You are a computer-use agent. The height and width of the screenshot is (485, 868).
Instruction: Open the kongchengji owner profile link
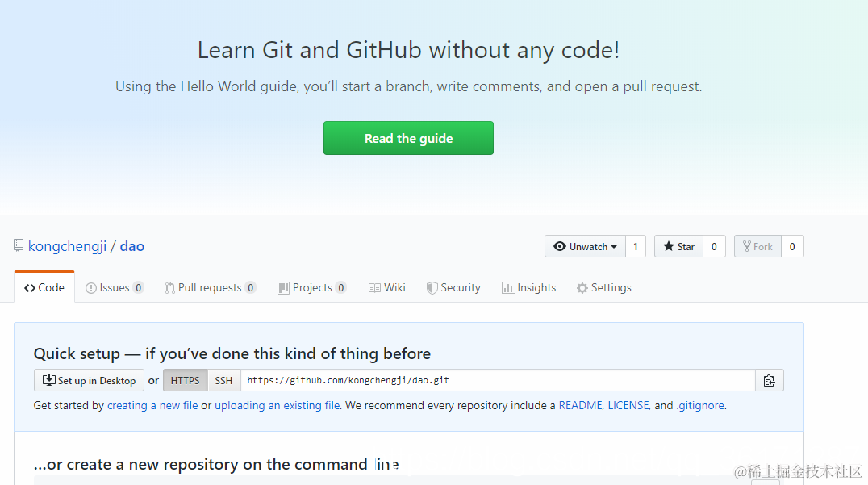click(x=68, y=246)
